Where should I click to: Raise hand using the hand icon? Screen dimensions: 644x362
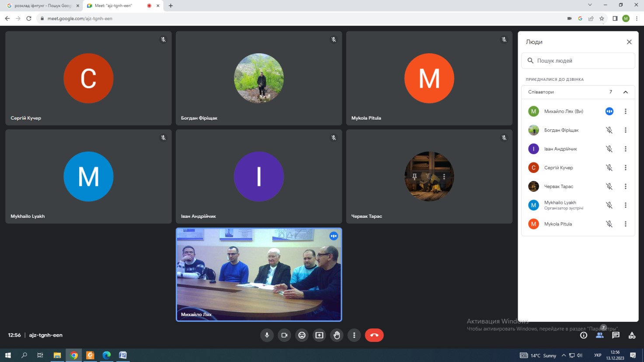[337, 335]
